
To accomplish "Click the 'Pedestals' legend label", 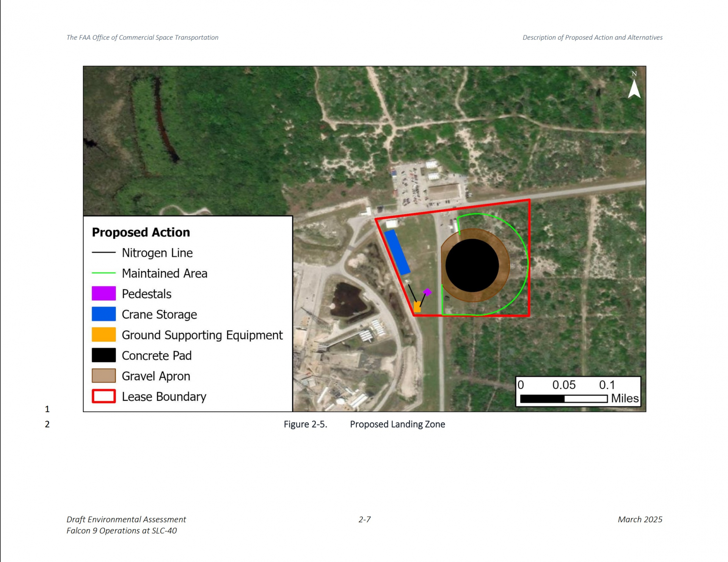I will point(146,294).
